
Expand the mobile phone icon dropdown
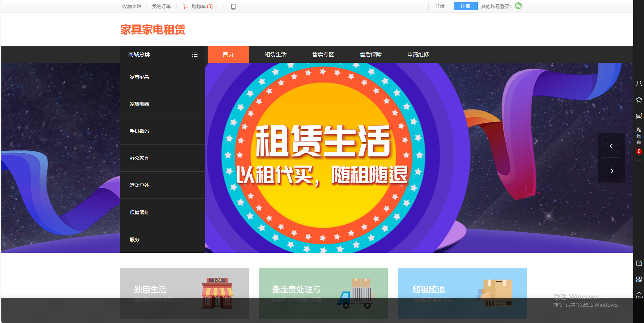[x=235, y=6]
